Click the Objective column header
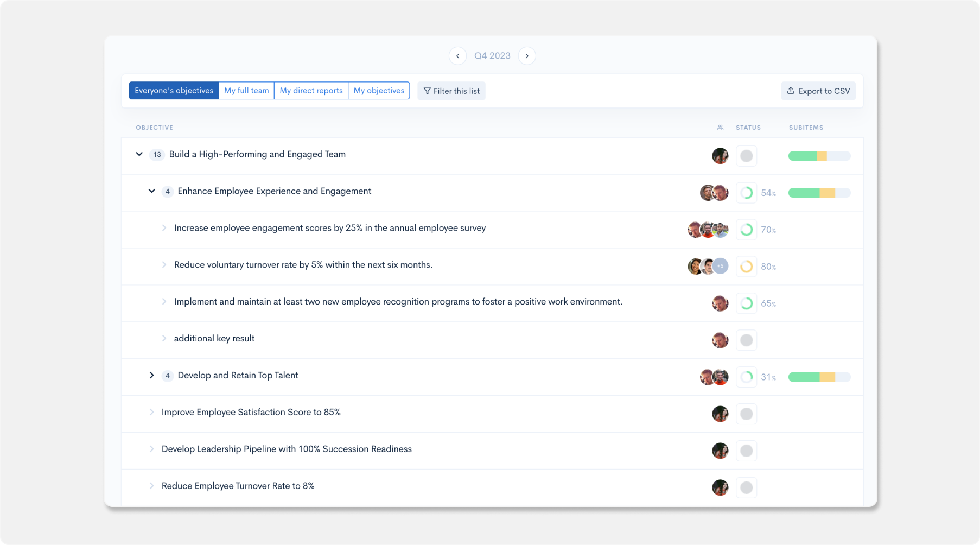The image size is (980, 545). click(155, 127)
